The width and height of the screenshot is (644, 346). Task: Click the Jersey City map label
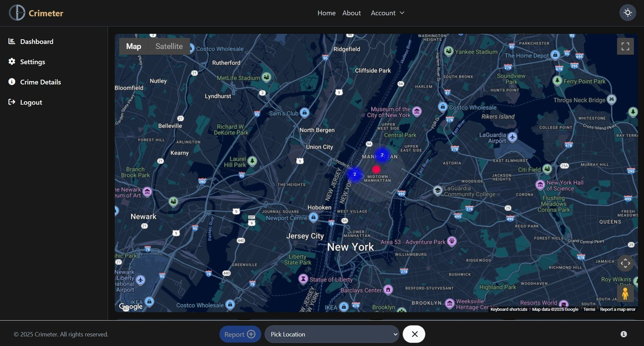tap(305, 236)
